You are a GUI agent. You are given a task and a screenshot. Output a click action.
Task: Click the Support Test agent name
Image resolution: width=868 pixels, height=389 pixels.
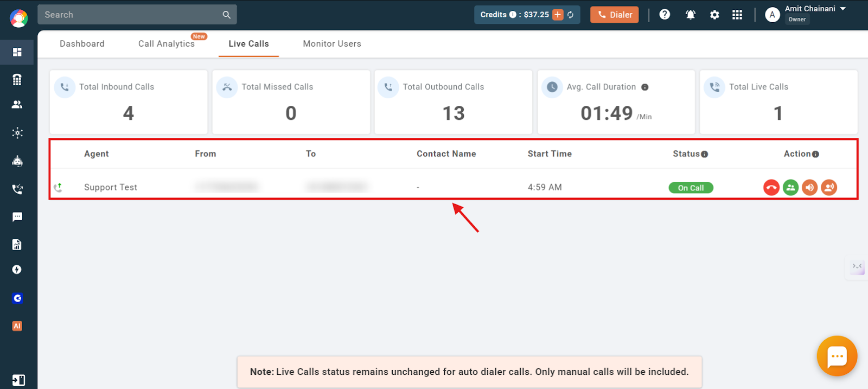(x=111, y=187)
